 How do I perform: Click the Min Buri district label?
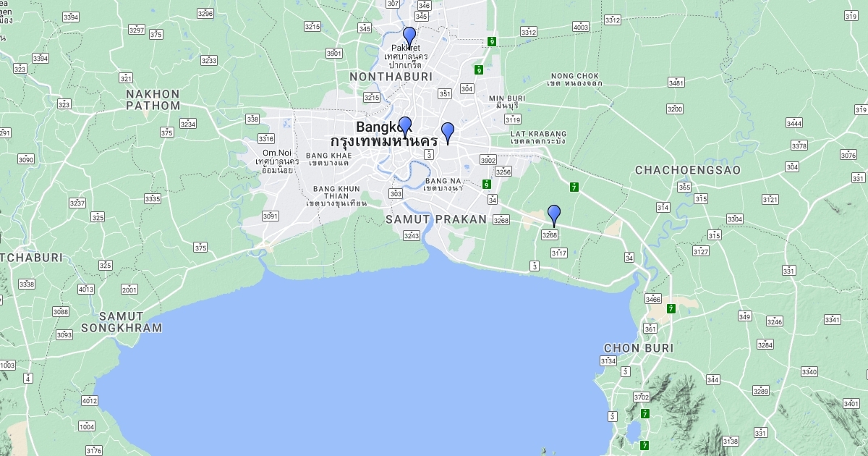[506, 102]
